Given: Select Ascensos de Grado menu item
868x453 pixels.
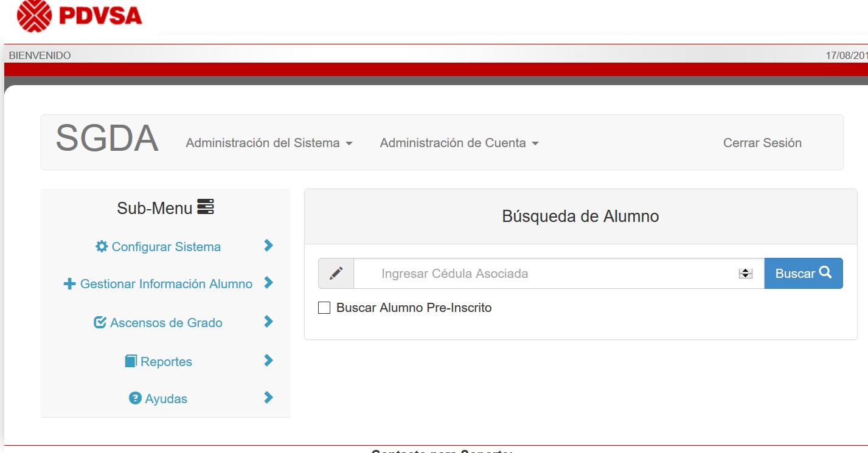Looking at the screenshot, I should pyautogui.click(x=158, y=323).
